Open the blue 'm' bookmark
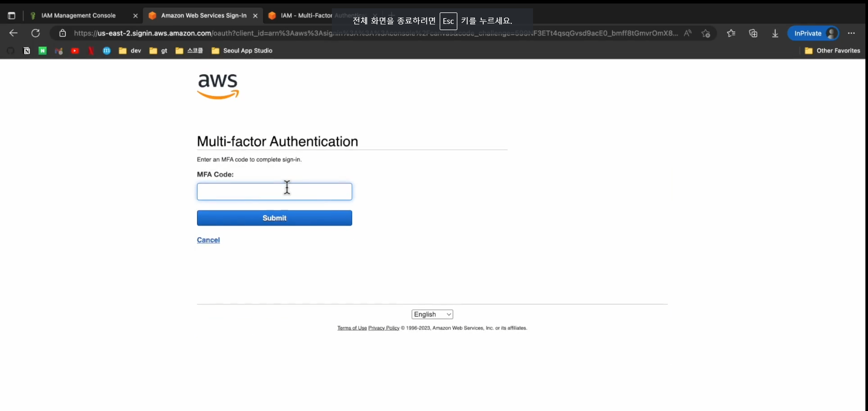Viewport: 868px width, 411px height. 107,51
